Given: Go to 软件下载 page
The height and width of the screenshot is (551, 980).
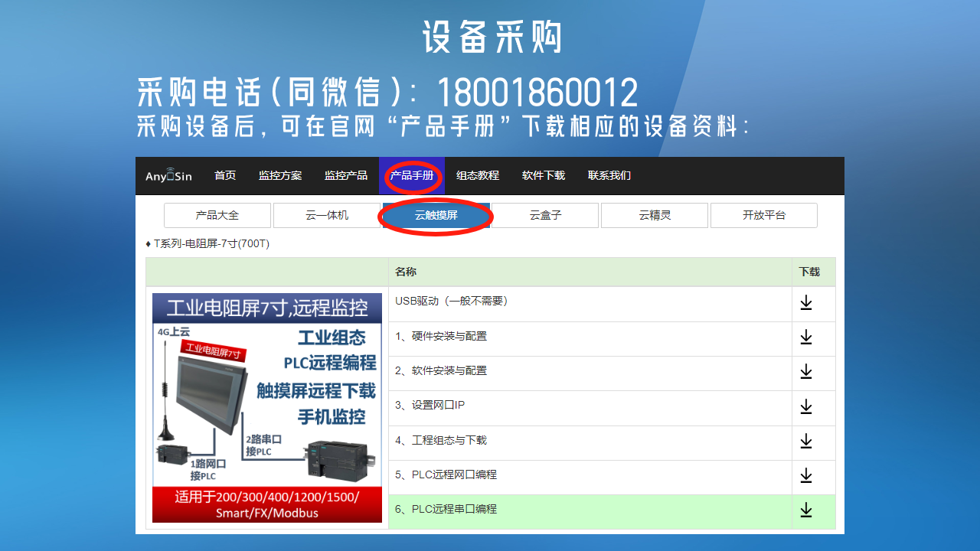Looking at the screenshot, I should tap(544, 176).
